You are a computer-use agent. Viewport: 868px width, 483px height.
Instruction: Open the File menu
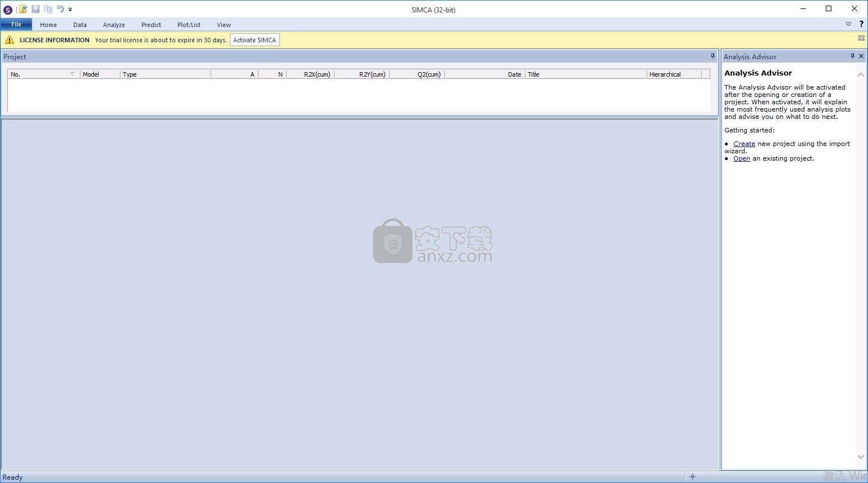16,24
